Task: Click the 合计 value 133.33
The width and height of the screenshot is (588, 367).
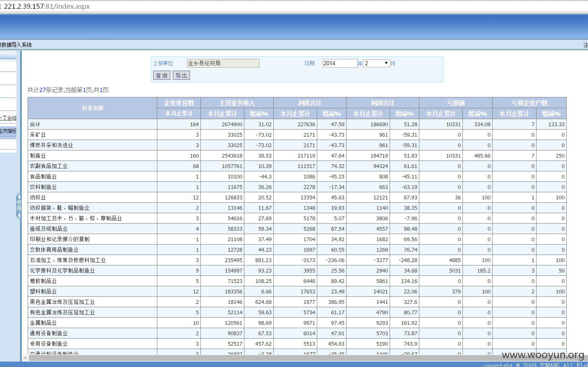Action: coord(556,124)
